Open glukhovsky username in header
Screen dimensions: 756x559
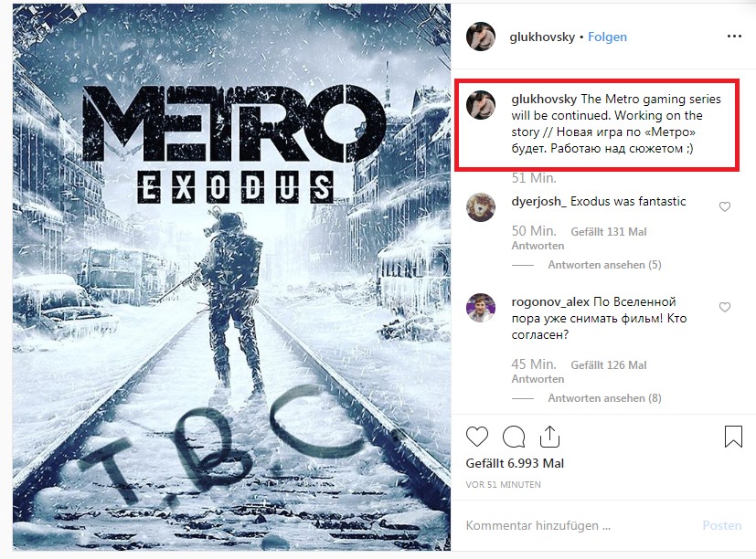click(542, 37)
